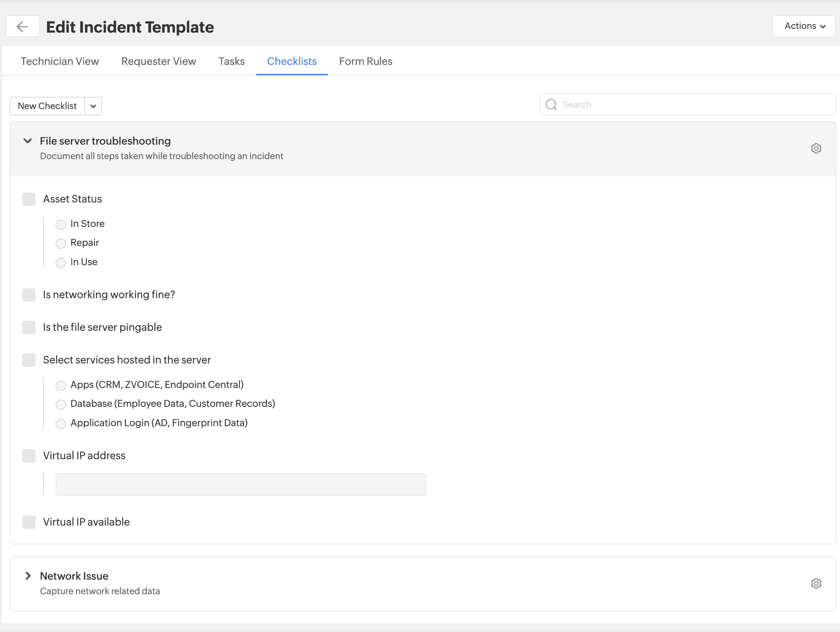Viewport: 840px width, 632px height.
Task: Click the back arrow icon
Action: click(x=23, y=26)
